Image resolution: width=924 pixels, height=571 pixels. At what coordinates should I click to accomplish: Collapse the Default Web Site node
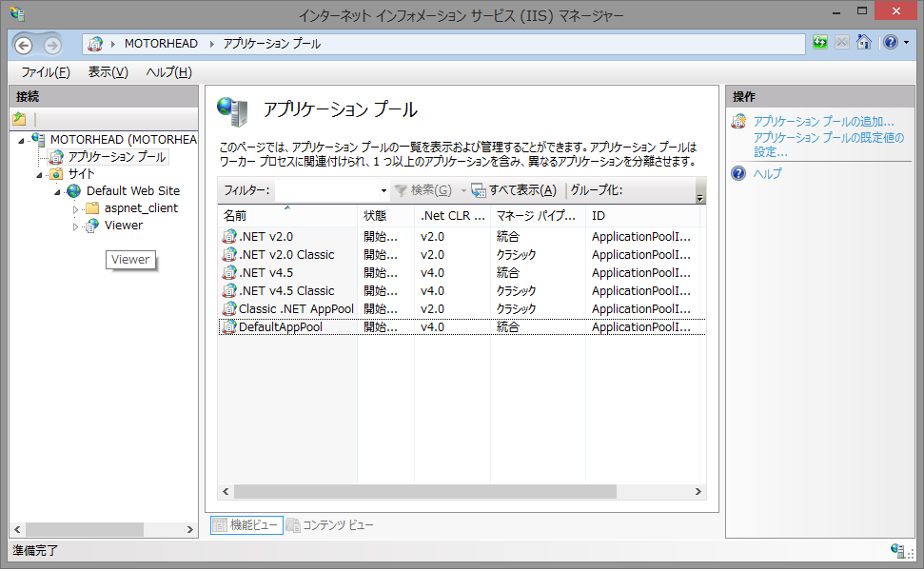(58, 192)
